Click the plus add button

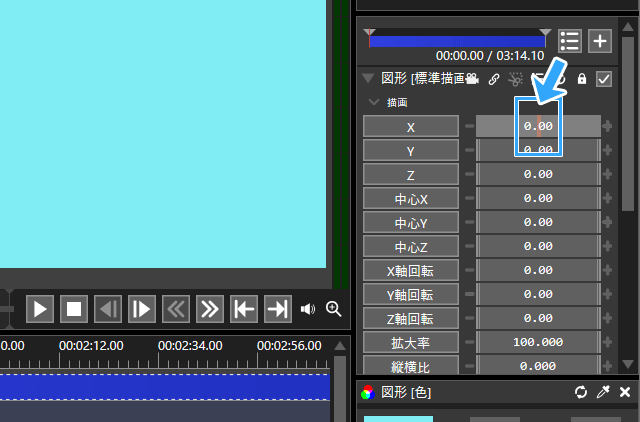pyautogui.click(x=599, y=41)
